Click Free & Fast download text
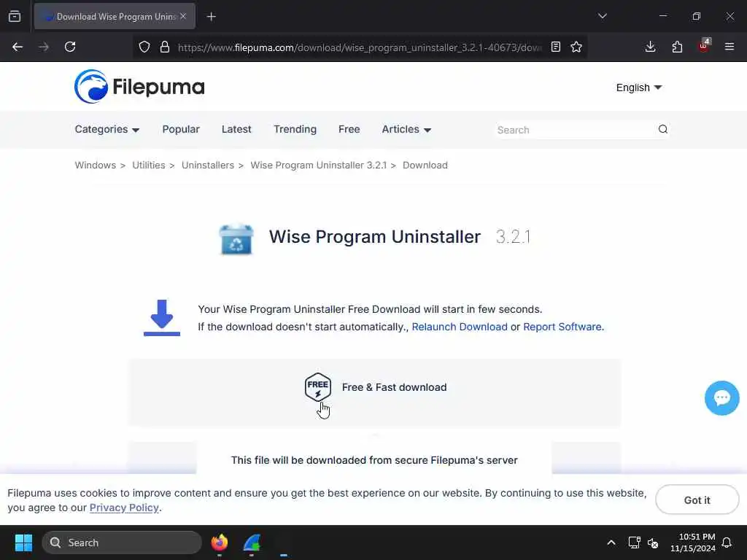Viewport: 747px width, 560px height. coord(395,387)
